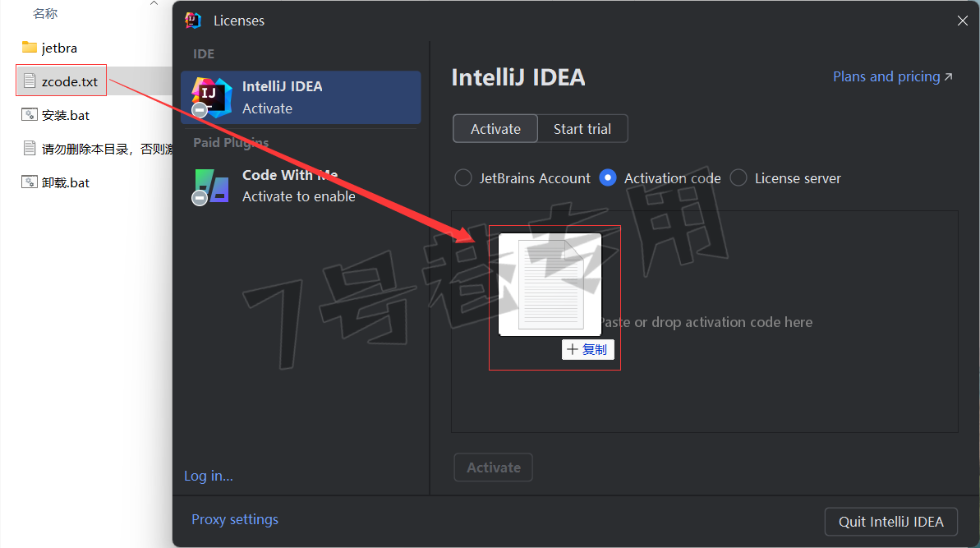Click the jetbra folder icon in file explorer
This screenshot has width=980, height=548.
click(x=30, y=48)
